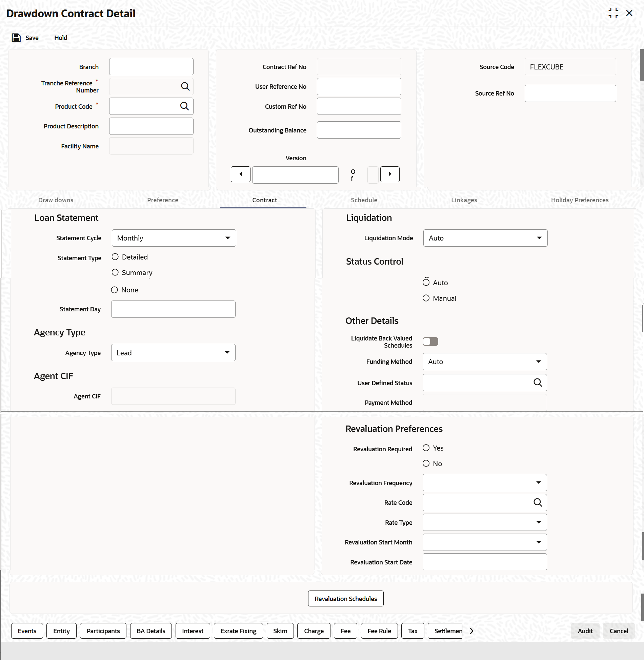
Task: Open the Revaluation Frequency dropdown
Action: [538, 482]
